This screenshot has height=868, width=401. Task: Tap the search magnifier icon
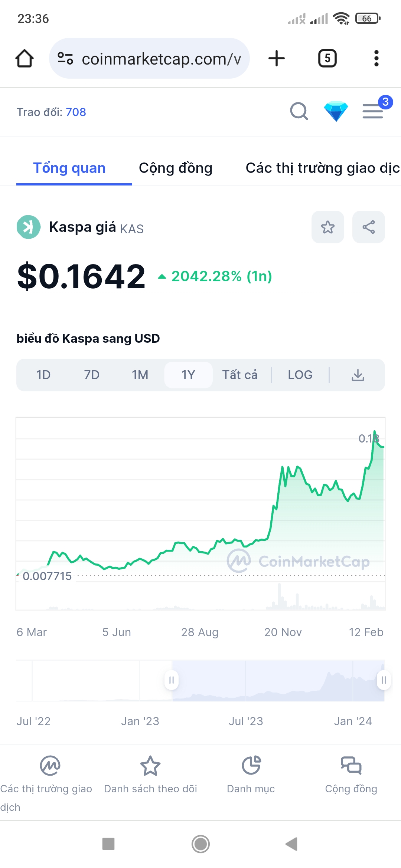(299, 111)
